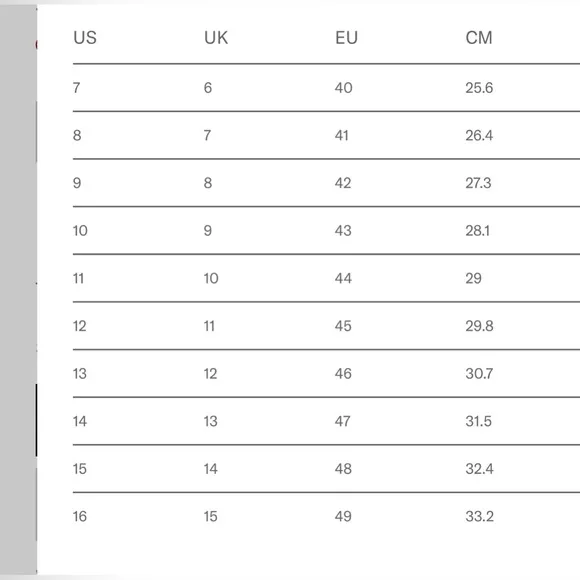
Task: Select UK size 7 in second row
Action: (208, 135)
